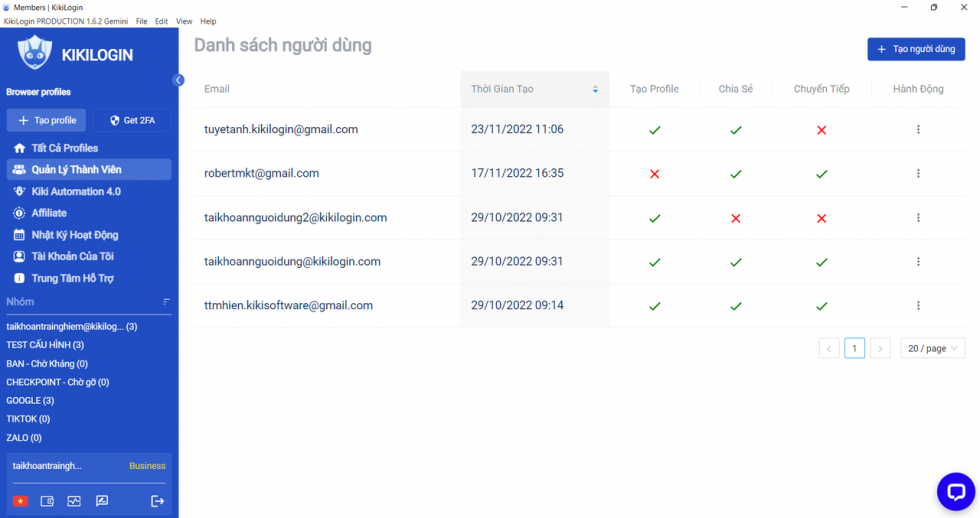Image resolution: width=980 pixels, height=518 pixels.
Task: Click the info icon beside Trung Tâm Hỗ Trợ
Action: tap(19, 278)
